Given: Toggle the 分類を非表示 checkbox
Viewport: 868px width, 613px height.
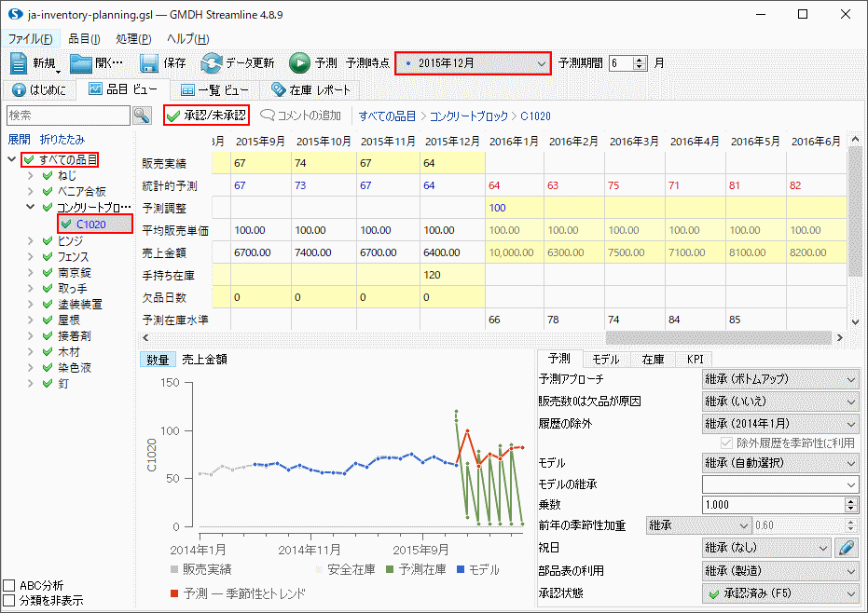Looking at the screenshot, I should [x=9, y=601].
